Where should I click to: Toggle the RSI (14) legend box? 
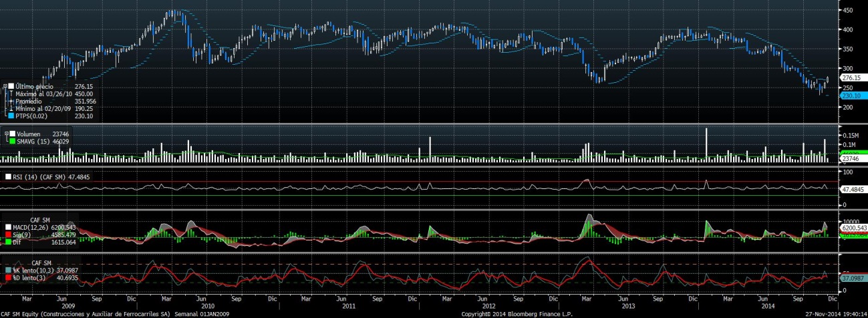(7, 177)
